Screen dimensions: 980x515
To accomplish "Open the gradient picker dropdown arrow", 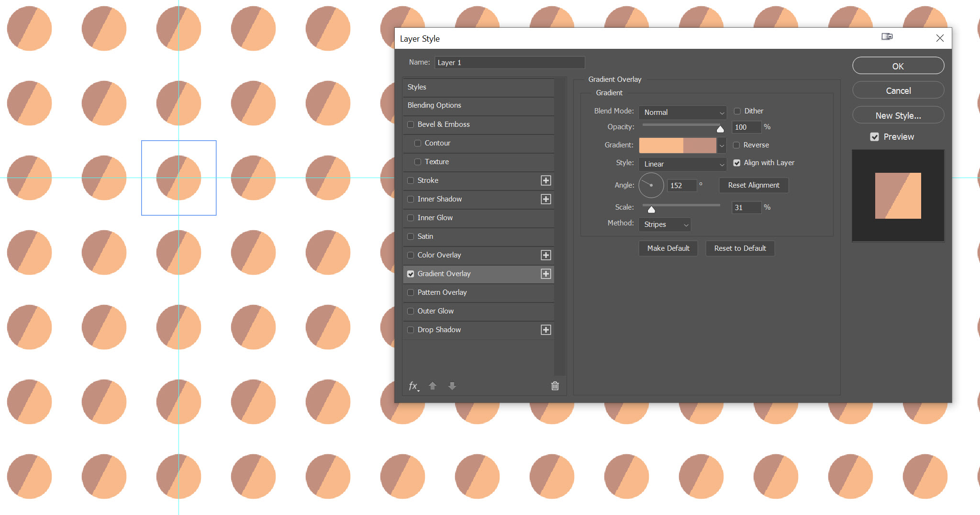I will coord(722,145).
